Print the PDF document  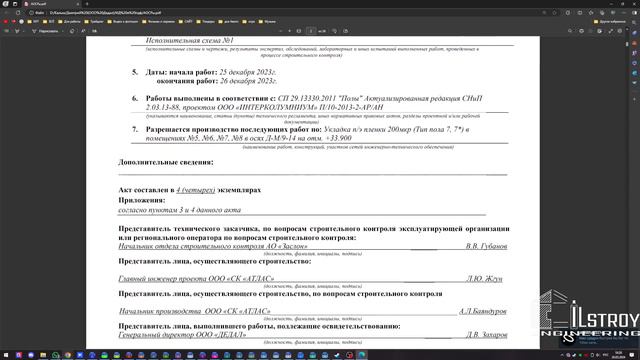click(582, 31)
